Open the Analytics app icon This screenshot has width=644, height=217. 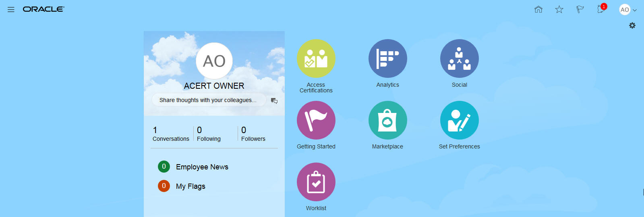tap(388, 58)
